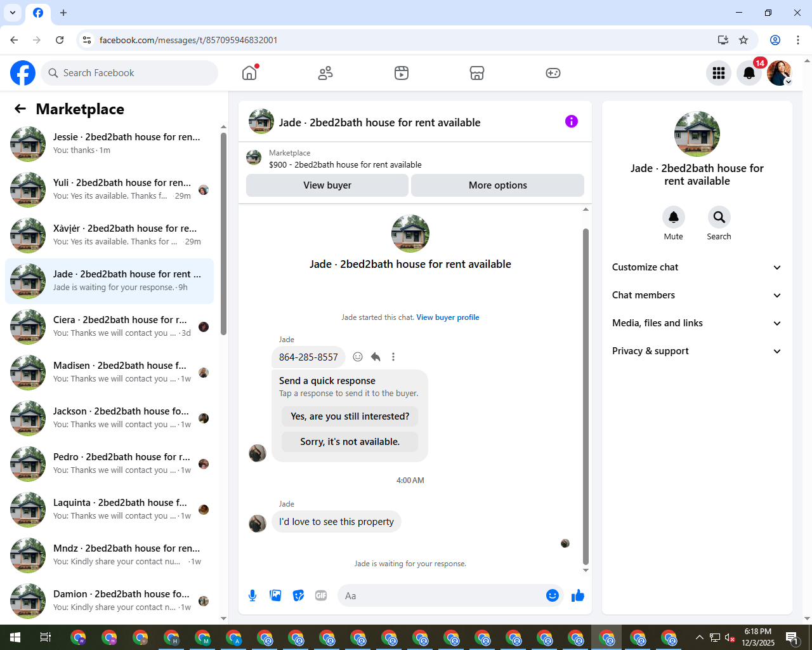
Task: Open the Mndz conversation
Action: click(x=110, y=555)
